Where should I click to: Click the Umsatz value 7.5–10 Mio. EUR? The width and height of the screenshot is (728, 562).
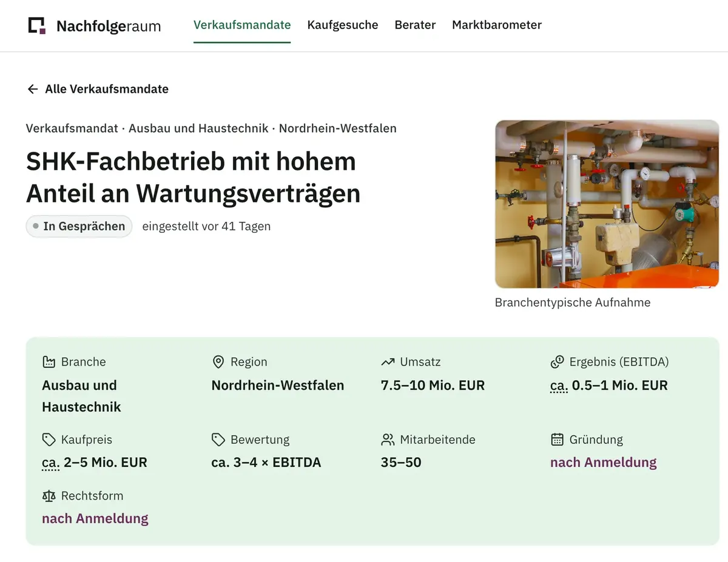pos(433,386)
